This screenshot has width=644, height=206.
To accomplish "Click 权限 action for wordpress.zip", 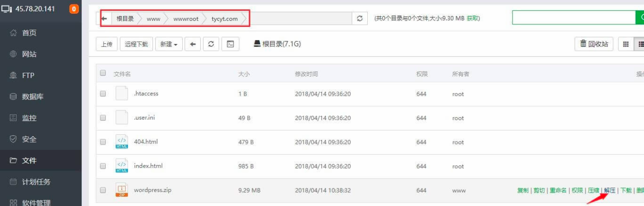I will click(577, 190).
